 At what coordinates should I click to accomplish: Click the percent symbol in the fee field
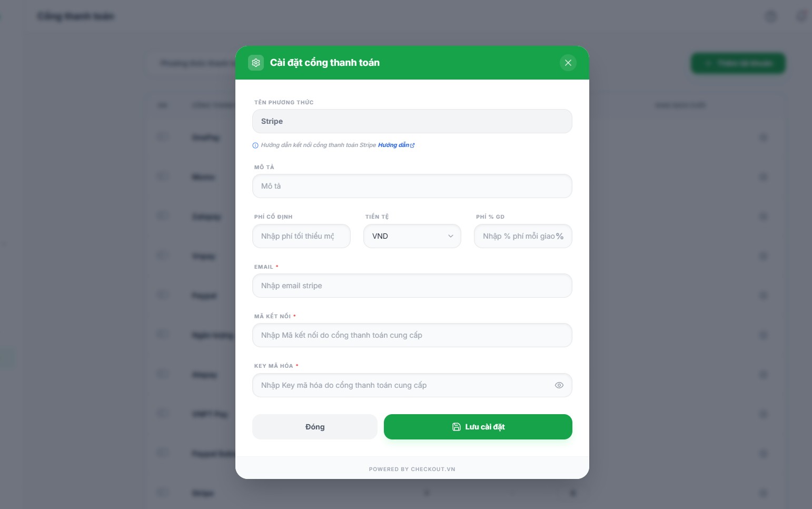pyautogui.click(x=560, y=236)
